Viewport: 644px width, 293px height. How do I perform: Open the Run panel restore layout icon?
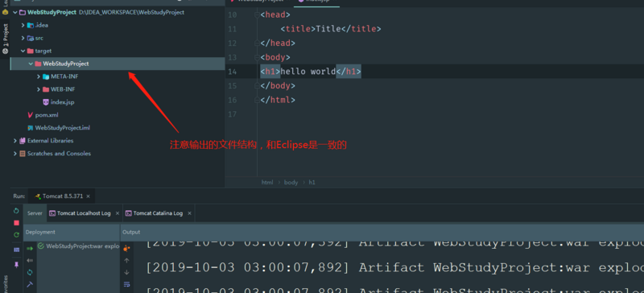(16, 250)
